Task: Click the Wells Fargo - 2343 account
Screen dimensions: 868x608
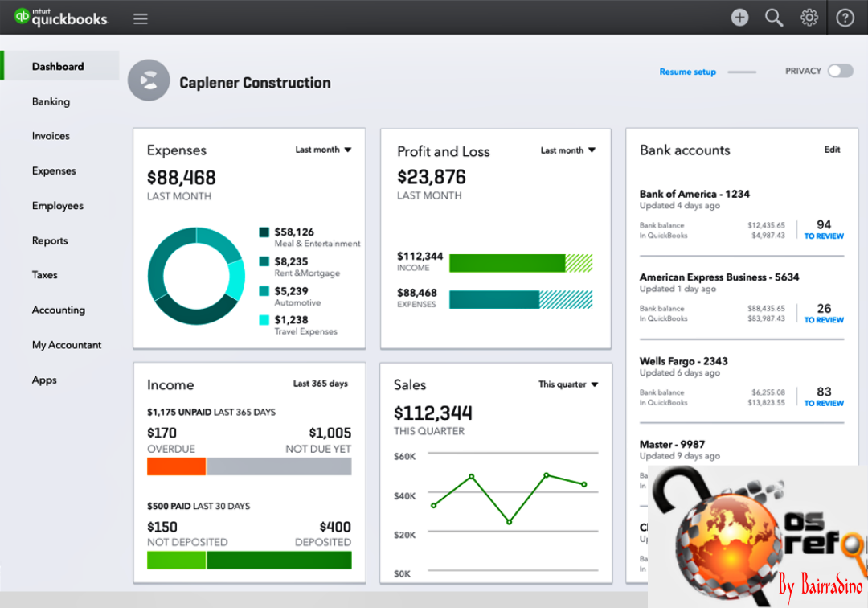Action: click(x=684, y=361)
